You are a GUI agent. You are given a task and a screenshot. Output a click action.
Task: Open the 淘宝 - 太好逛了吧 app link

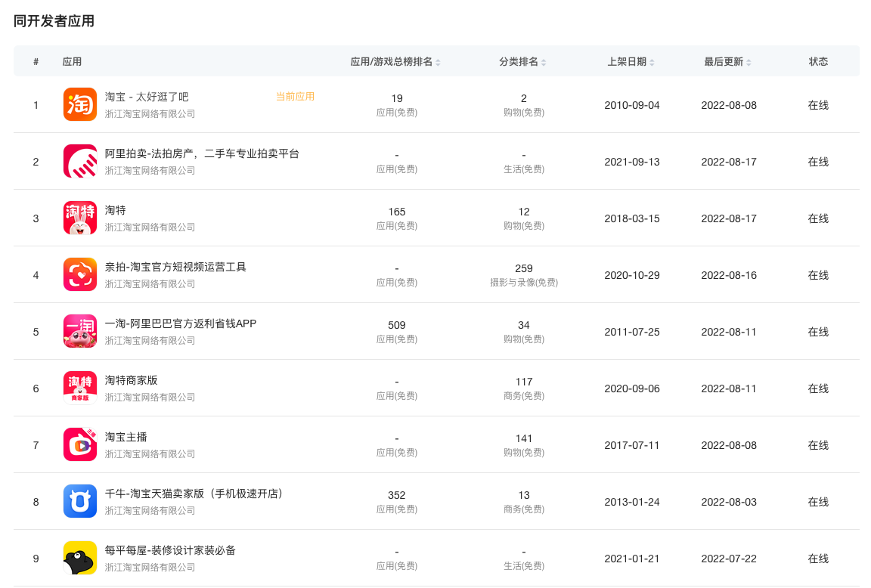click(x=147, y=97)
